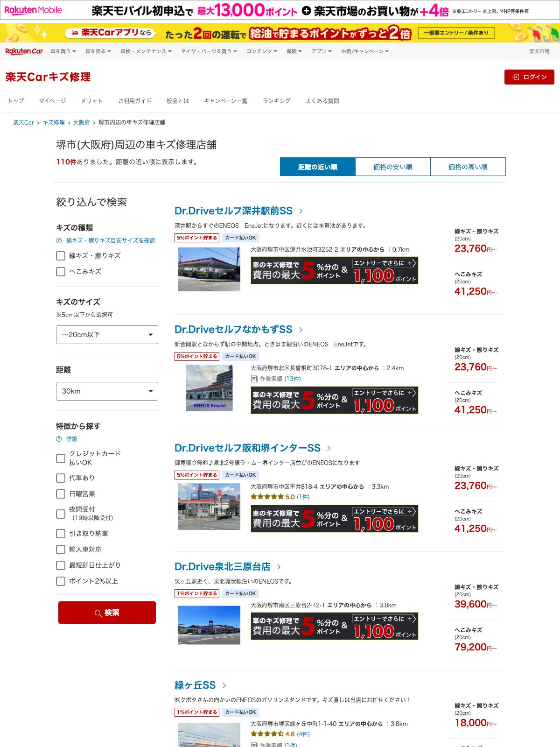Viewport: 560px width, 747px height.
Task: Enable 最短即日仕上がり filter
Action: [61, 565]
